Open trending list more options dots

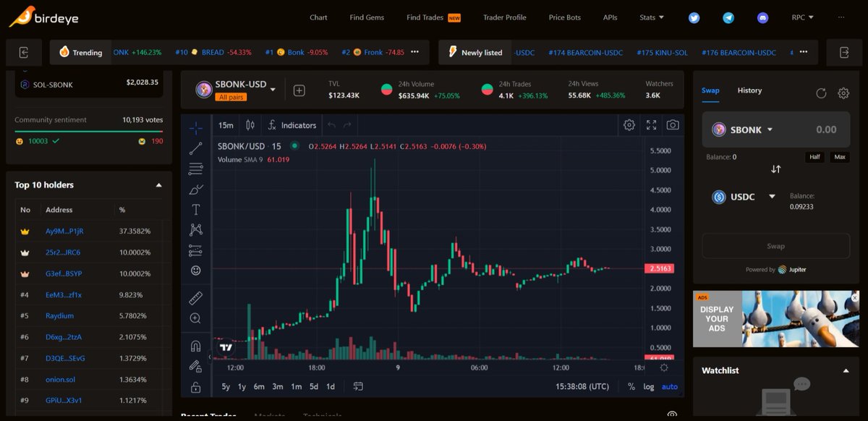click(x=414, y=52)
